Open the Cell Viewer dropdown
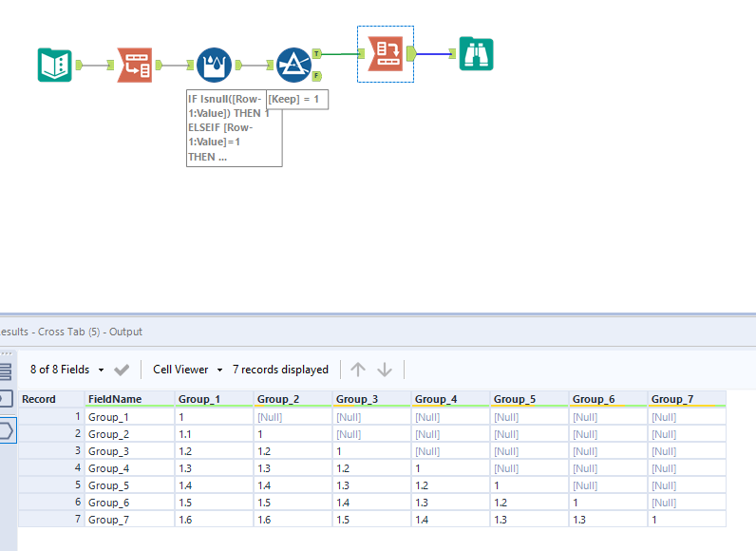 point(187,370)
